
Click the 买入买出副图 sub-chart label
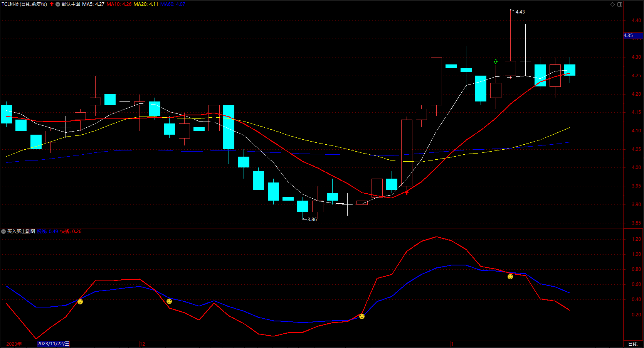click(x=21, y=231)
